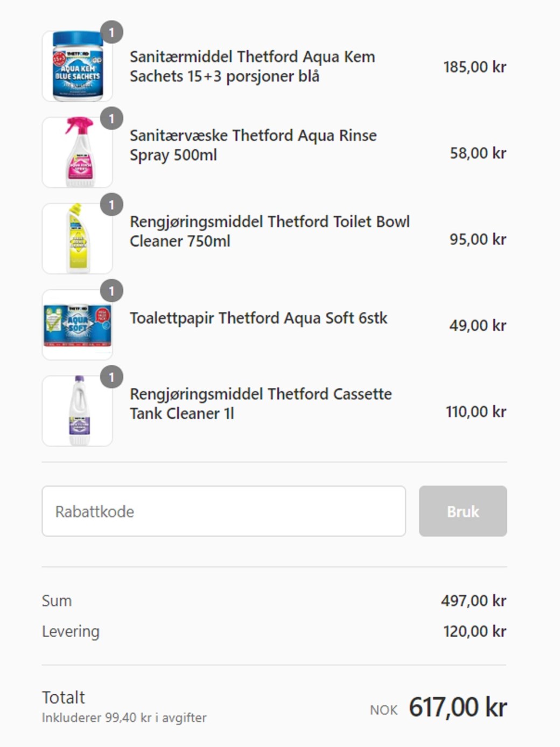This screenshot has height=747, width=560.
Task: Click the Aqua Soft toilet paper thumbnail
Action: [x=77, y=325]
